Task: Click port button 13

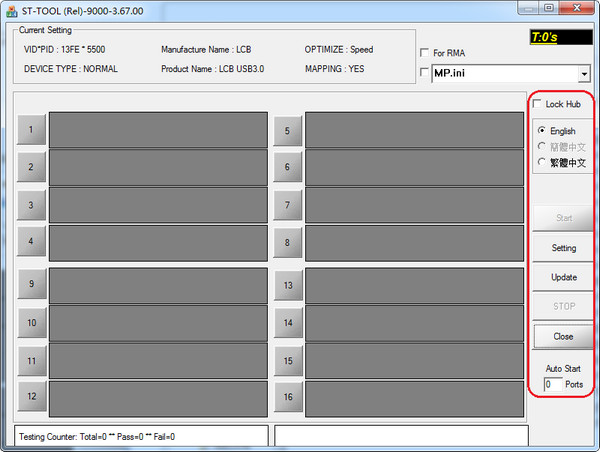Action: coord(288,285)
